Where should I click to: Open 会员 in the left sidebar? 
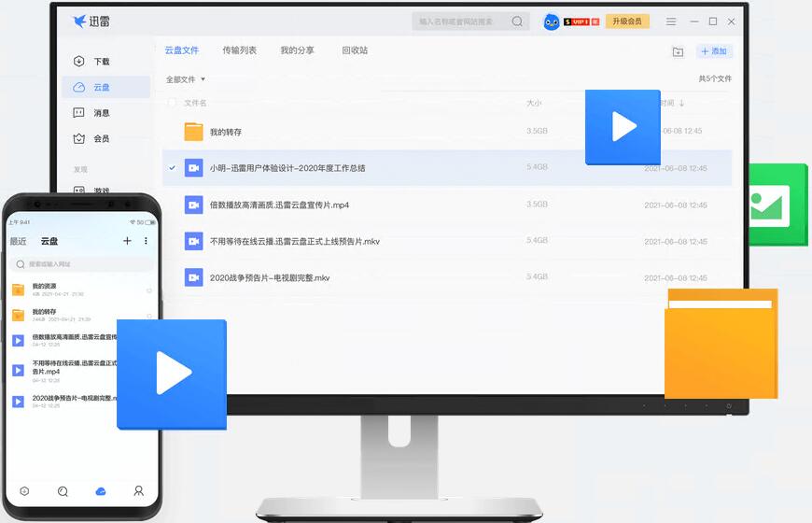click(91, 138)
